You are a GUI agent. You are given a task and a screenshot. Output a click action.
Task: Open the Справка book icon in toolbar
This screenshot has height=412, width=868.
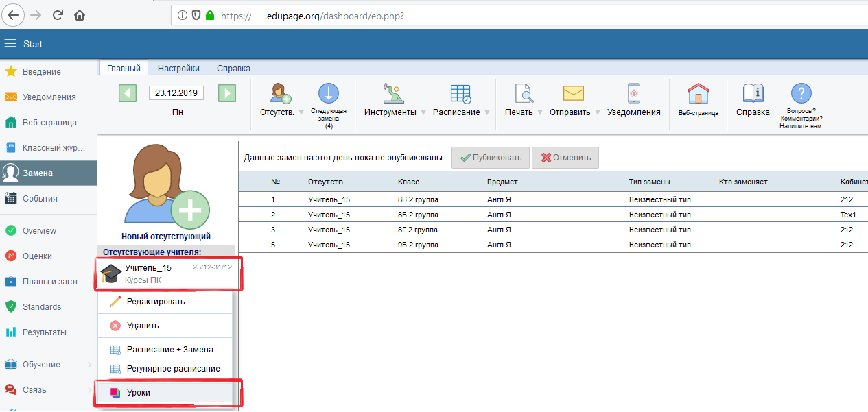pyautogui.click(x=753, y=95)
